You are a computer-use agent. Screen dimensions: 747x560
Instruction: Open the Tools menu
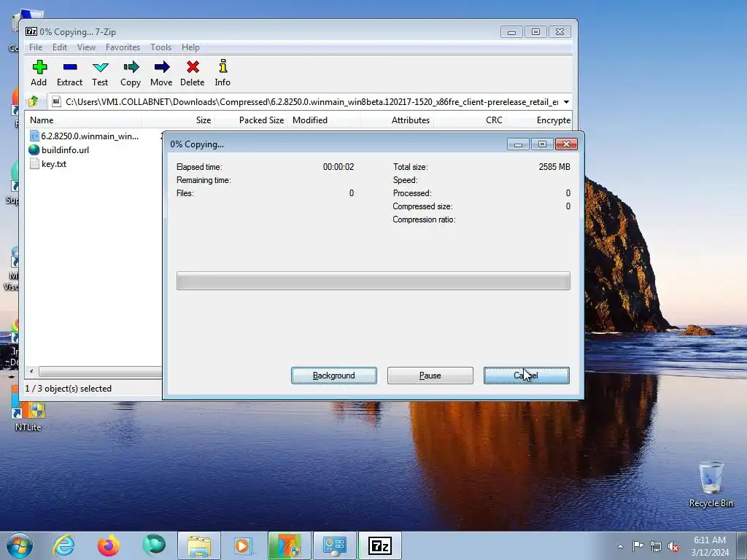(x=160, y=47)
